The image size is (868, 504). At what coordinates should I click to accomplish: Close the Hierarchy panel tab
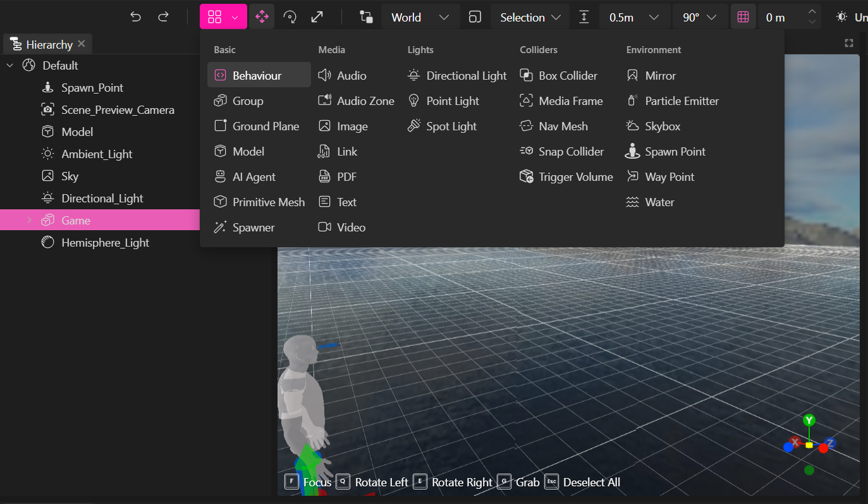pos(82,44)
